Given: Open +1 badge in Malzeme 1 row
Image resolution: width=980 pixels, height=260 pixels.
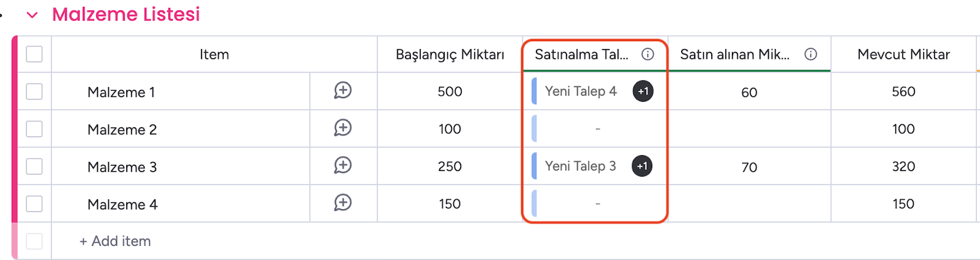Looking at the screenshot, I should pyautogui.click(x=643, y=91).
